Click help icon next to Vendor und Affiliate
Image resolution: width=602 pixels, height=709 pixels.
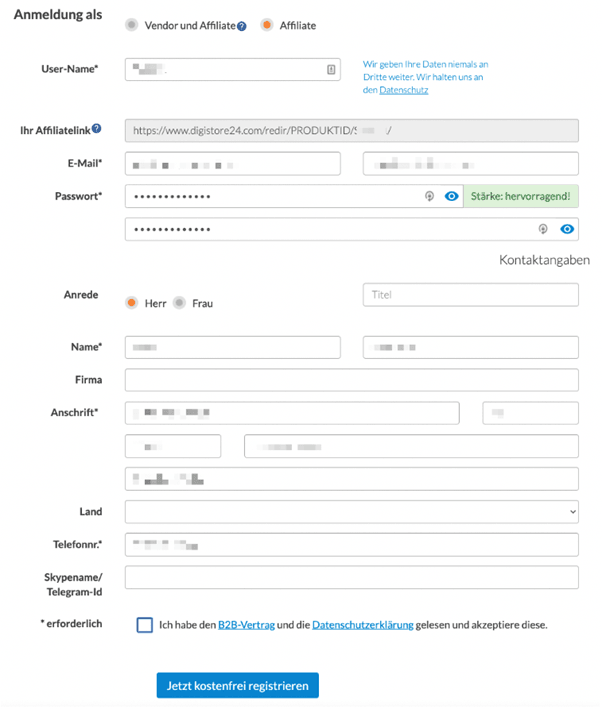click(x=242, y=26)
